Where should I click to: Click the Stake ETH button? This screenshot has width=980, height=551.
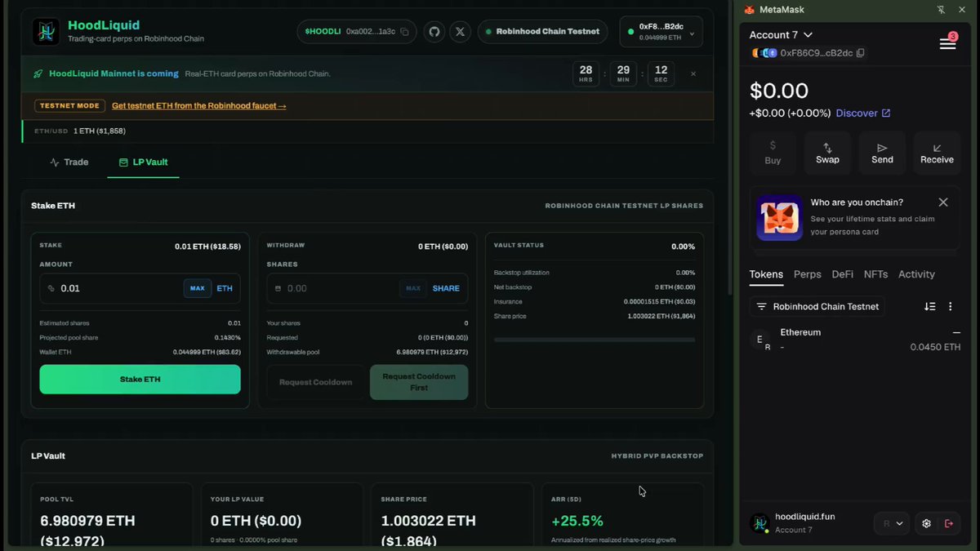click(x=140, y=380)
